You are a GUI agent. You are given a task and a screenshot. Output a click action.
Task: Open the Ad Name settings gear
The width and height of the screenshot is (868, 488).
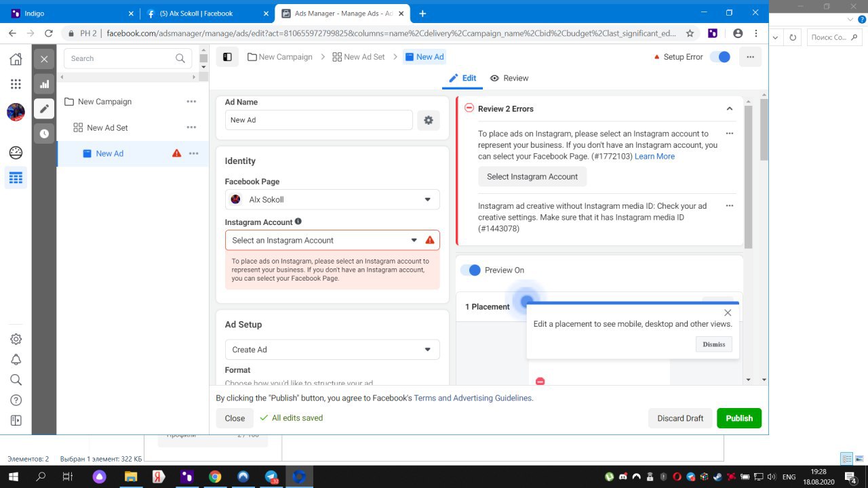click(429, 120)
